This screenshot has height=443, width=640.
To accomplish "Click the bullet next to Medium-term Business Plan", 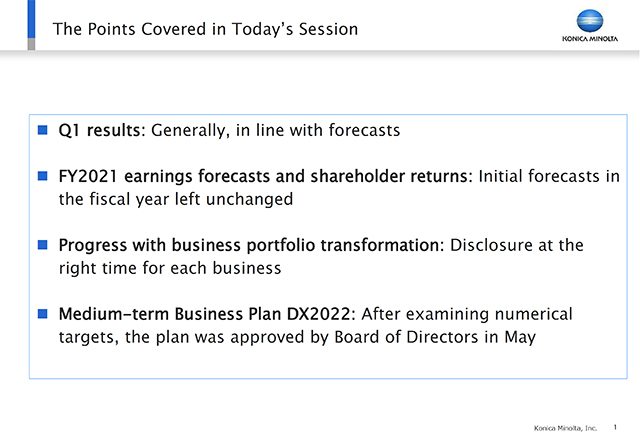I will (x=42, y=314).
